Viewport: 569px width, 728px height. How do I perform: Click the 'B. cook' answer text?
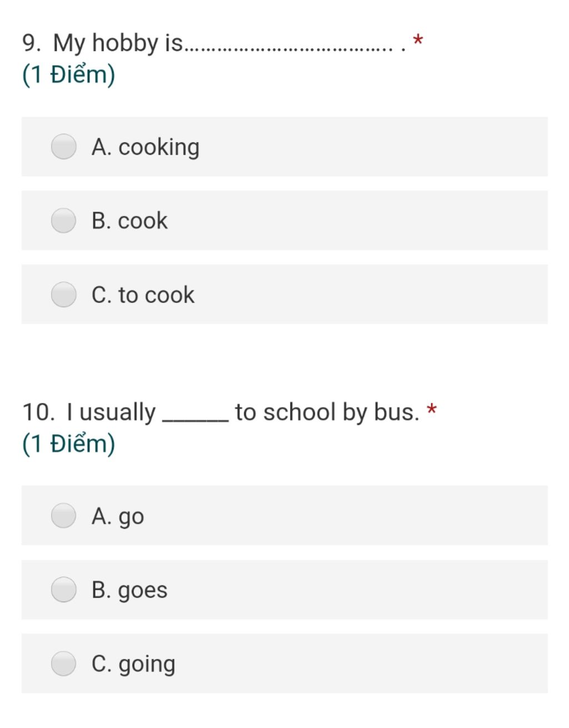[x=129, y=221]
